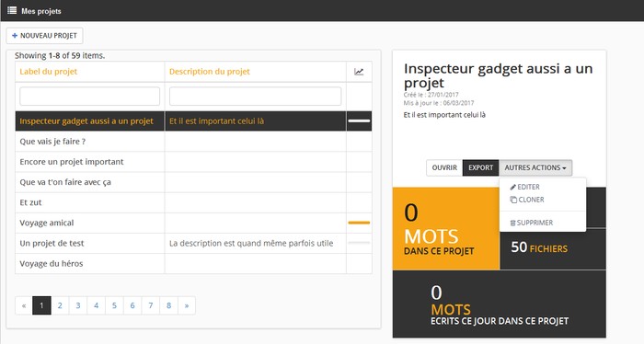
Task: Click the pencil icon next to Editer
Action: click(512, 188)
